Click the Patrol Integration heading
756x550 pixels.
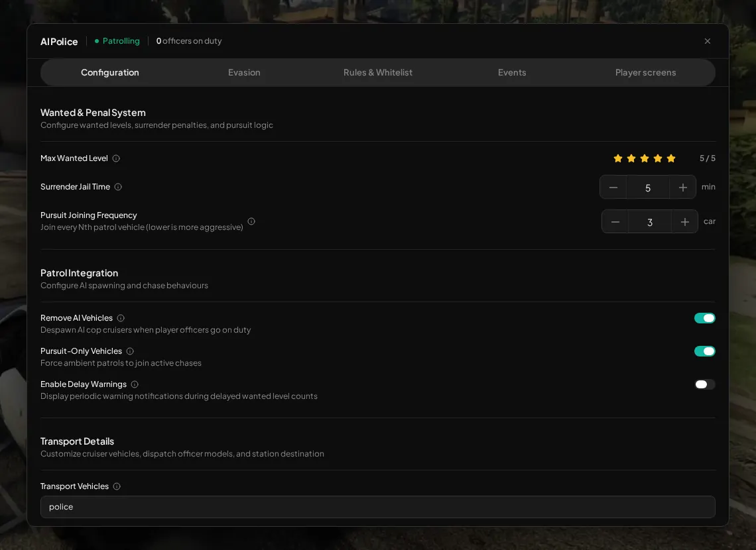point(79,273)
